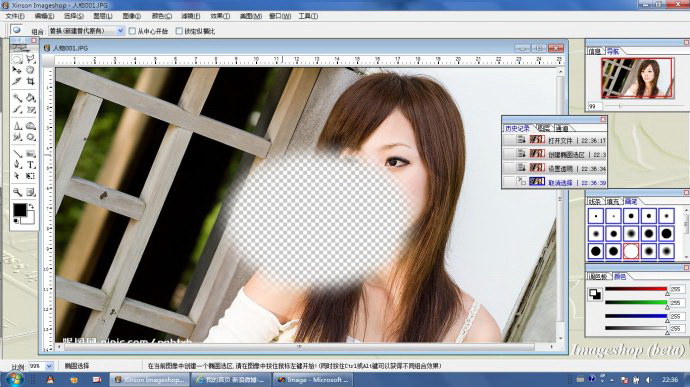The image size is (690, 387).
Task: Select the Text tool
Action: (30, 165)
